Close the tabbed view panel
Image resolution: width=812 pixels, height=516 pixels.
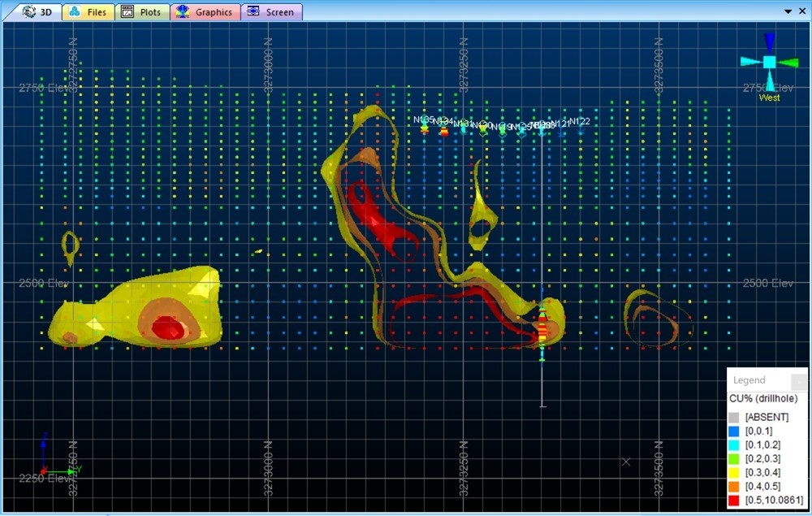coord(801,11)
